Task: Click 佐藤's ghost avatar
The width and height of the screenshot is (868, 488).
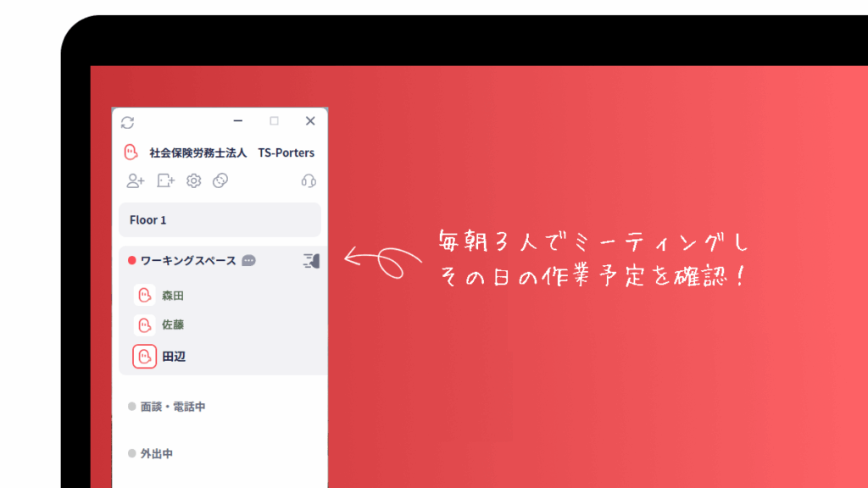Action: click(x=144, y=324)
